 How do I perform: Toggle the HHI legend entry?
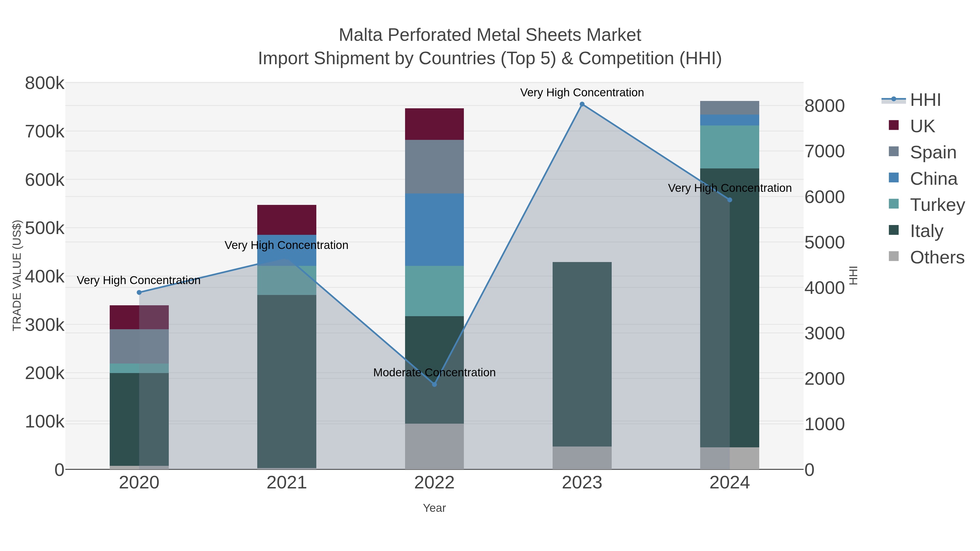[911, 100]
